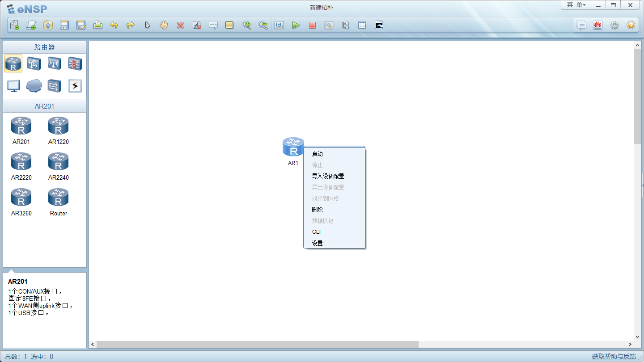
Task: Select the pointer selection tool
Action: 147,25
